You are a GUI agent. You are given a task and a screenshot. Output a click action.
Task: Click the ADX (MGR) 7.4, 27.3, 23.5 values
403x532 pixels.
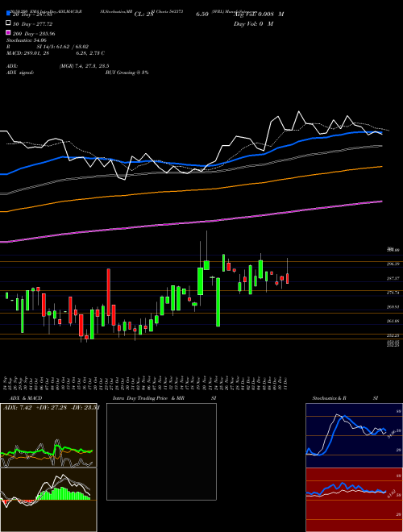[84, 66]
